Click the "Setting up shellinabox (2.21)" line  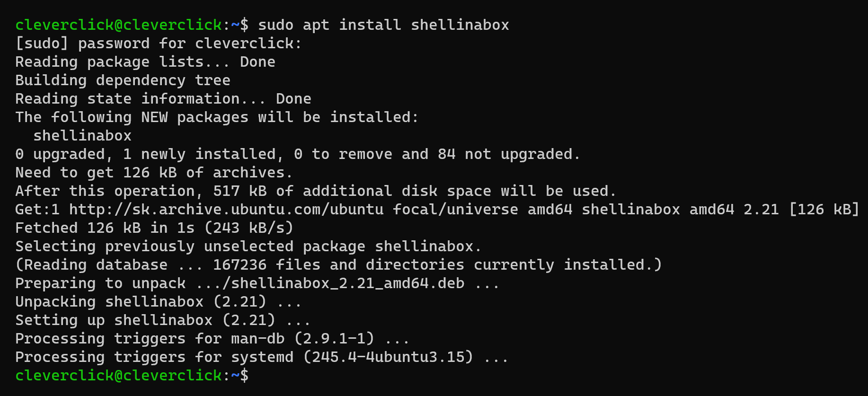[x=163, y=320]
